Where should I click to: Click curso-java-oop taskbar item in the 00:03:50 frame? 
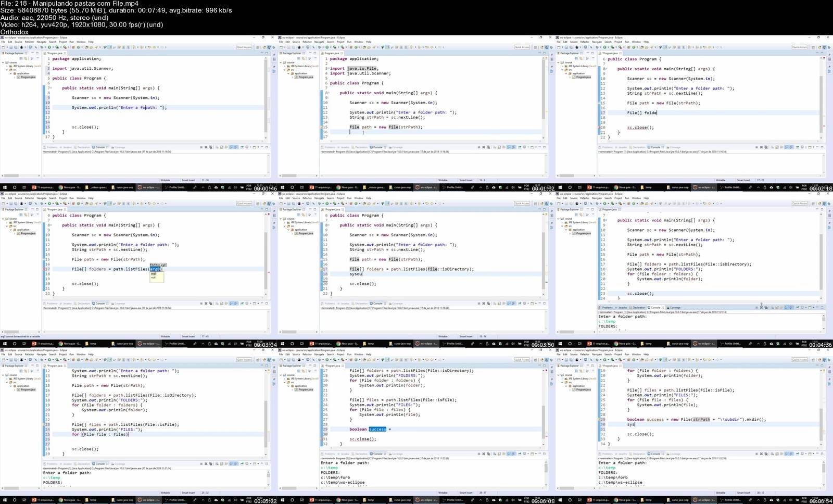[401, 344]
